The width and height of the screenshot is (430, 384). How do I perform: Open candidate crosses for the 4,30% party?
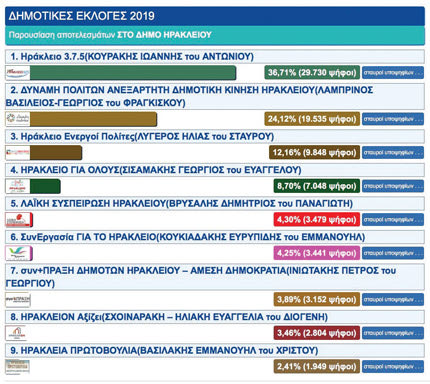click(393, 220)
